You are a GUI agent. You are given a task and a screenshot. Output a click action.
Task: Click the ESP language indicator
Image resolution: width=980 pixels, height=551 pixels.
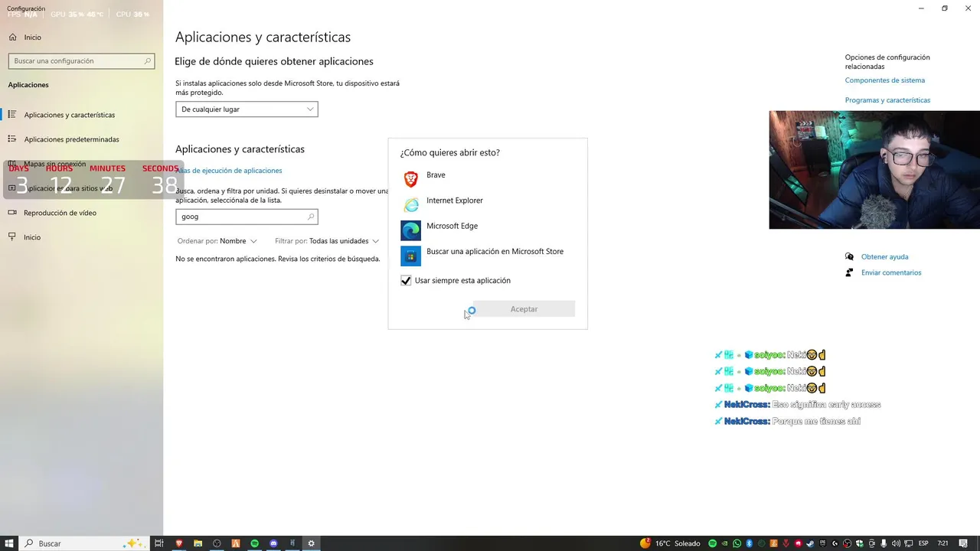(923, 543)
